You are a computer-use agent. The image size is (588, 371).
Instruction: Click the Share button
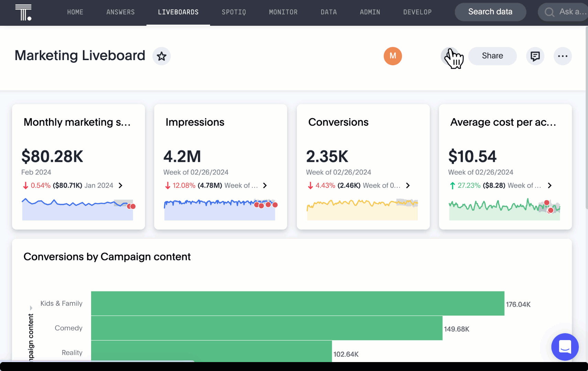pyautogui.click(x=492, y=56)
